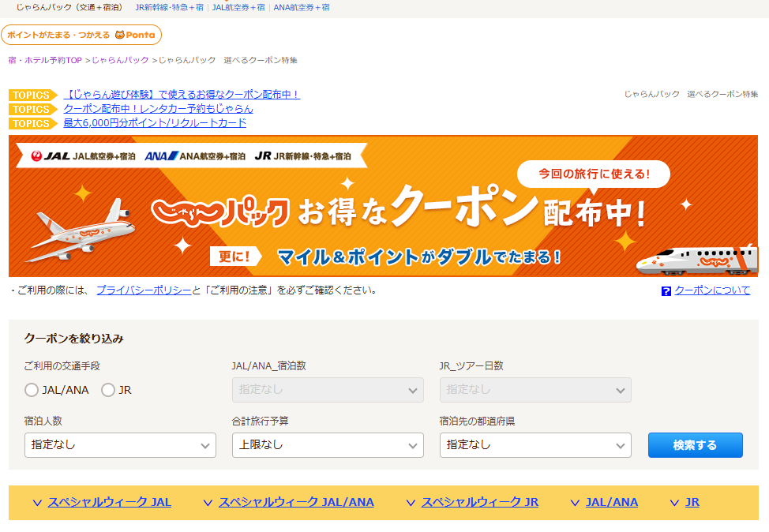Click the chevron before スペシャルウィーク JAL
The image size is (769, 532).
pos(37,503)
